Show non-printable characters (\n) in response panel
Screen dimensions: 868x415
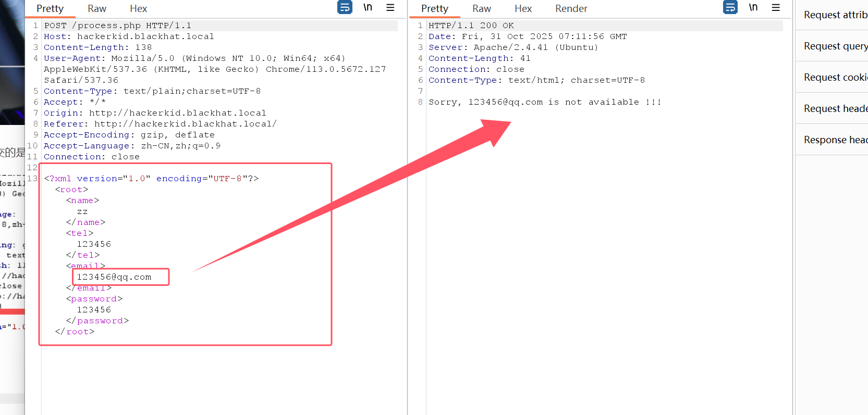[x=753, y=7]
